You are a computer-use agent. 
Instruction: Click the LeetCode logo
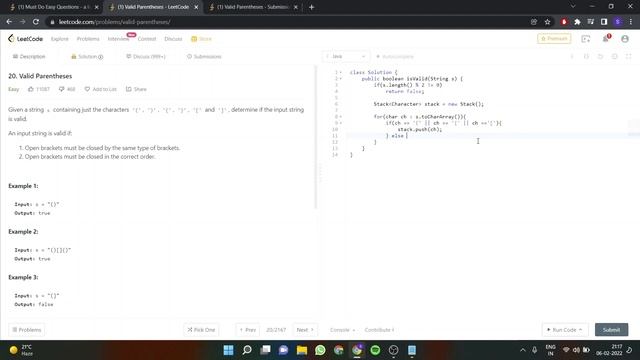[x=25, y=39]
